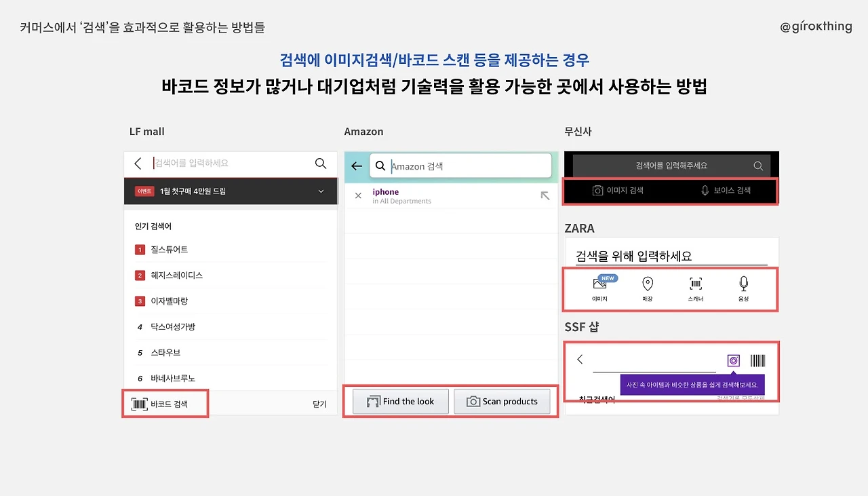The height and width of the screenshot is (496, 868).
Task: Click the Amazon section label
Action: [x=363, y=132]
